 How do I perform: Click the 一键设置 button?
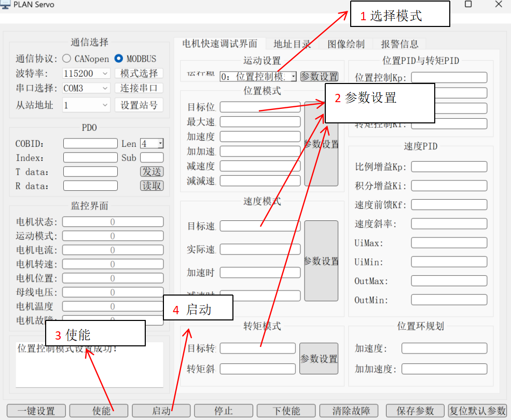coord(36,411)
